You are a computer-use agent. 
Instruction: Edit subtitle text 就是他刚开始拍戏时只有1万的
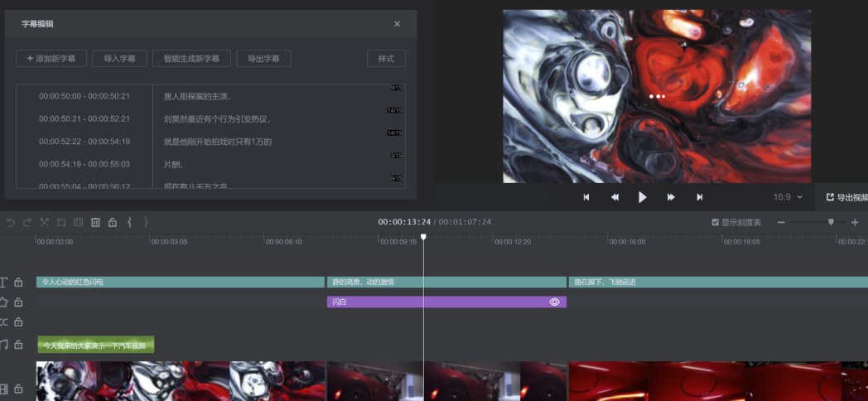point(218,142)
